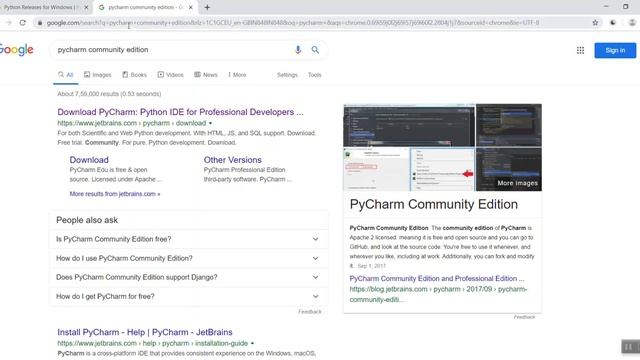The height and width of the screenshot is (360, 640).
Task: Close the Python Releases for Windows tab
Action: [86, 7]
